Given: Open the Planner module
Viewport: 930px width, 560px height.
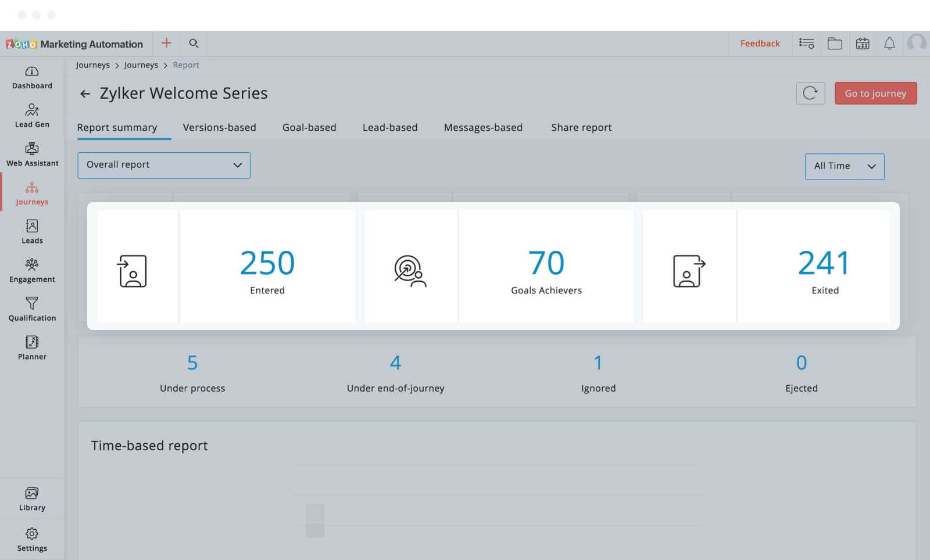Looking at the screenshot, I should [x=32, y=348].
